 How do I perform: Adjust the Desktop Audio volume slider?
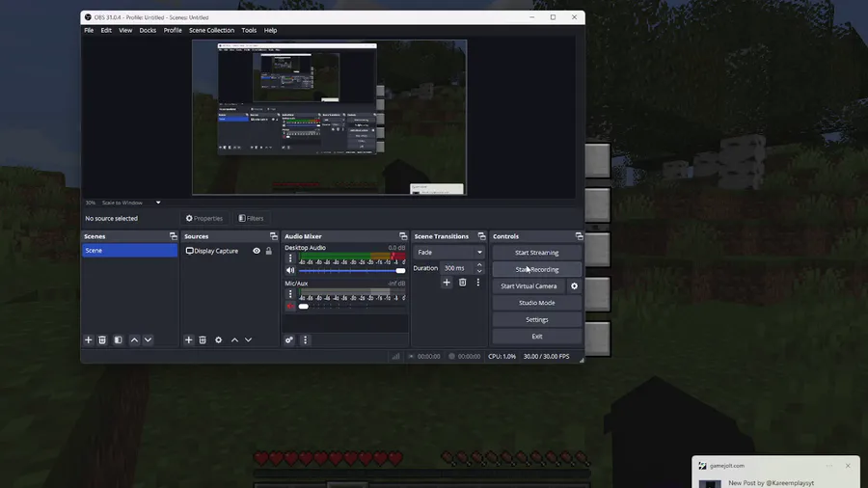351,271
